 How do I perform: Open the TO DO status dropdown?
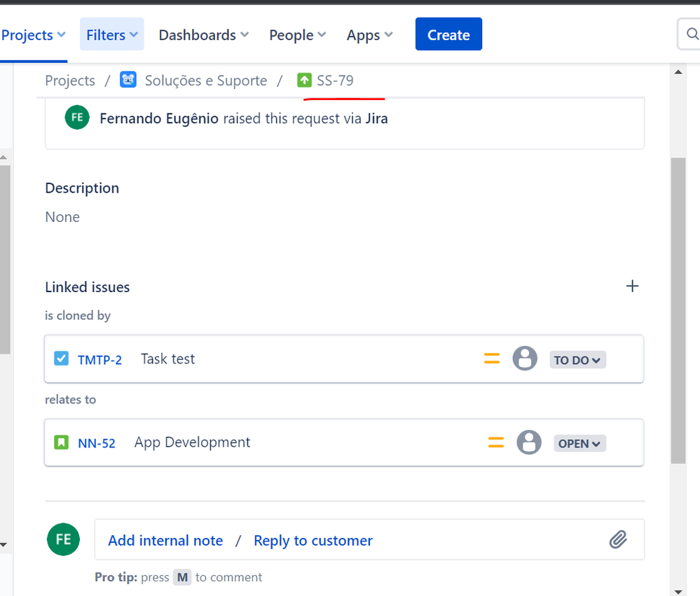pyautogui.click(x=577, y=359)
